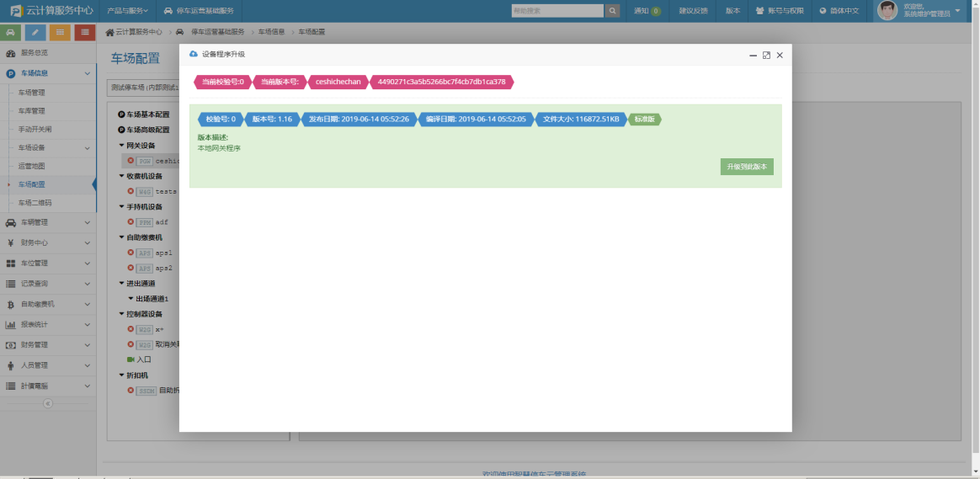
Task: Click the 帮助搜索 input field
Action: (557, 11)
